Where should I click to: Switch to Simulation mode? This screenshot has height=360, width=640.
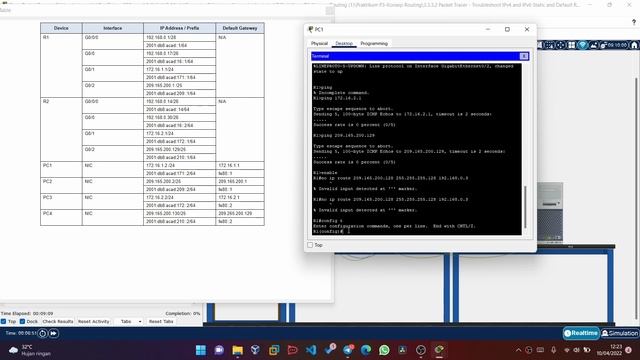(620, 333)
